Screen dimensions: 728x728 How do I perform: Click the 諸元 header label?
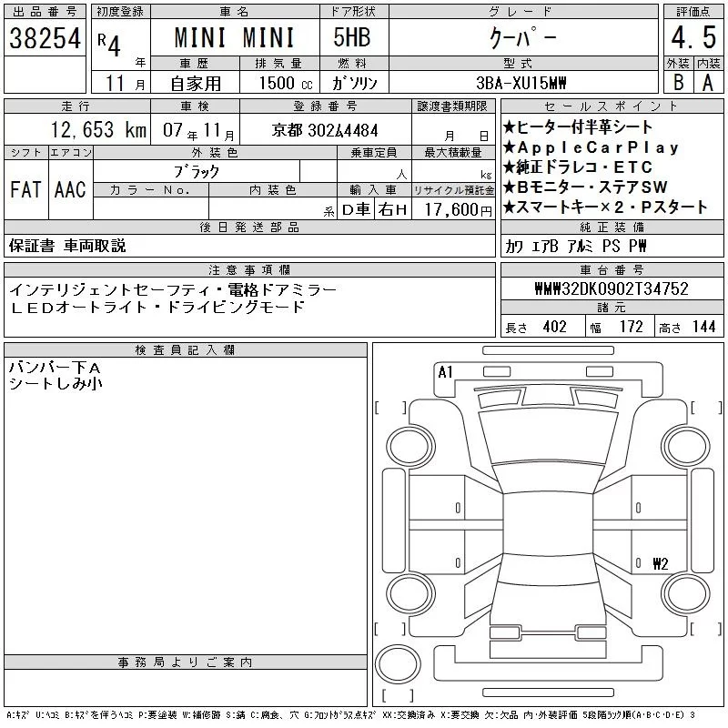point(612,307)
